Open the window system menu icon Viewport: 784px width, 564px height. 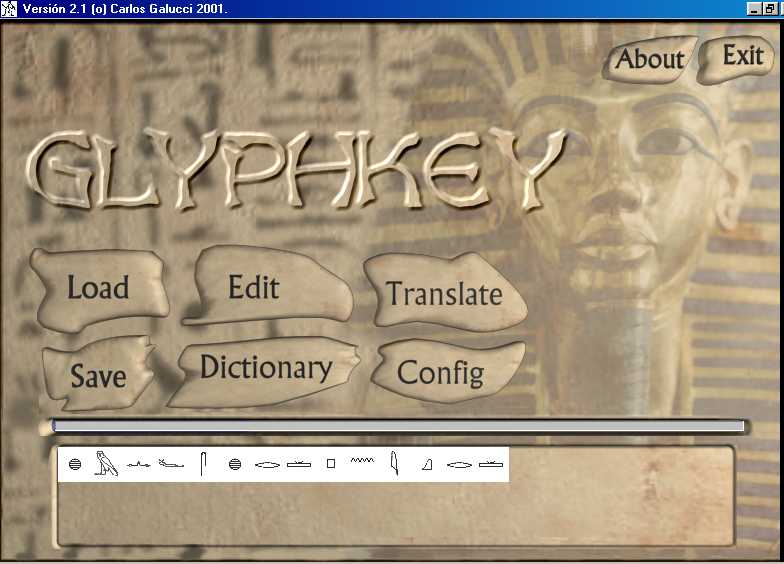pyautogui.click(x=8, y=8)
